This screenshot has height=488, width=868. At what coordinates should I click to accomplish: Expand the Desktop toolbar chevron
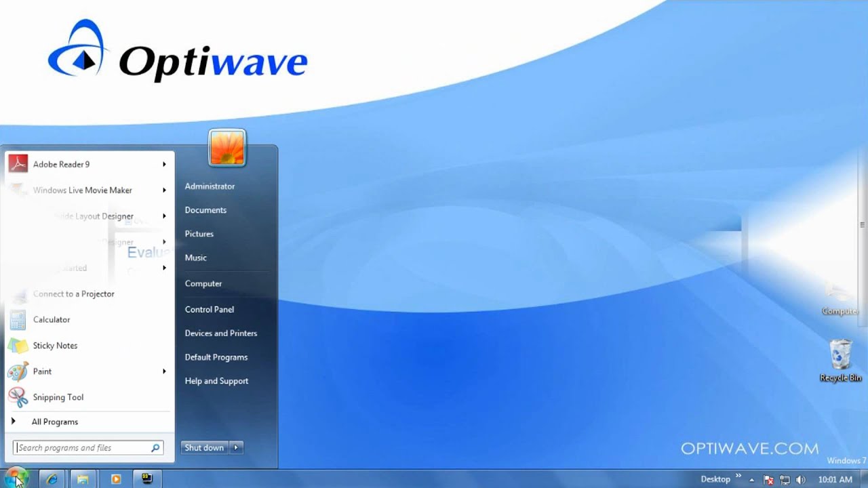pos(738,476)
